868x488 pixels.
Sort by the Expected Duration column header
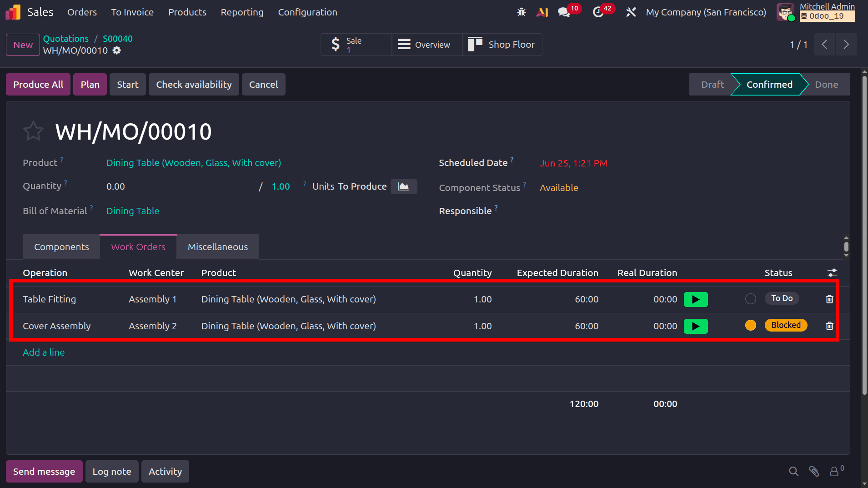pos(557,273)
